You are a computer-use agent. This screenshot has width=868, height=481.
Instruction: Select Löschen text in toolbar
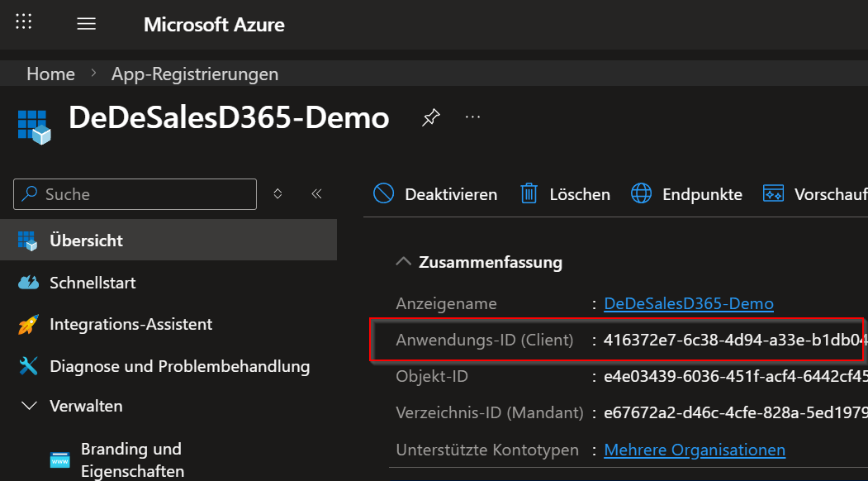[580, 194]
